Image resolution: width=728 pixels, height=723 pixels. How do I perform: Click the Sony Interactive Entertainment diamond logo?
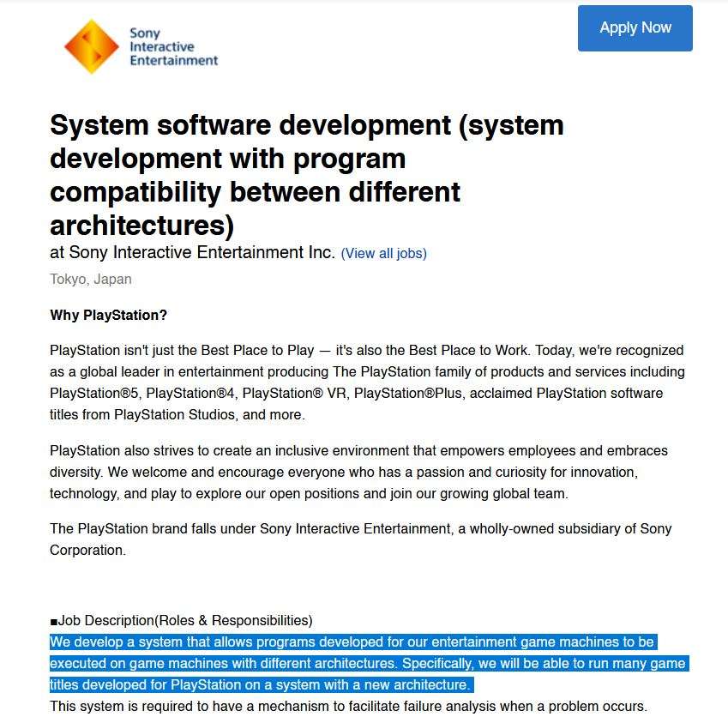[92, 46]
